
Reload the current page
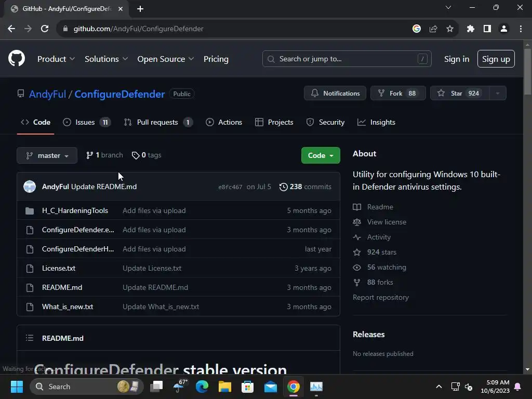[x=45, y=29]
